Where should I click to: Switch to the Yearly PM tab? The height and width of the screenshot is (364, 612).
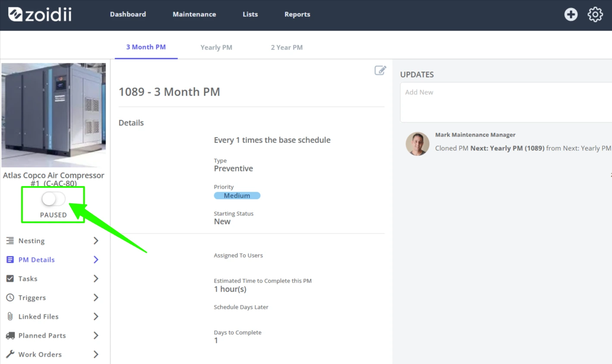tap(216, 47)
